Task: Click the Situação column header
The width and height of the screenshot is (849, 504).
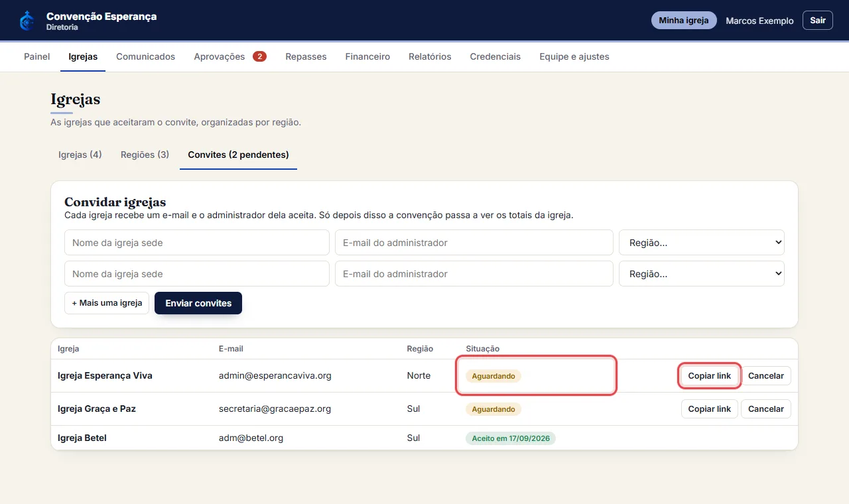Action: tap(483, 349)
